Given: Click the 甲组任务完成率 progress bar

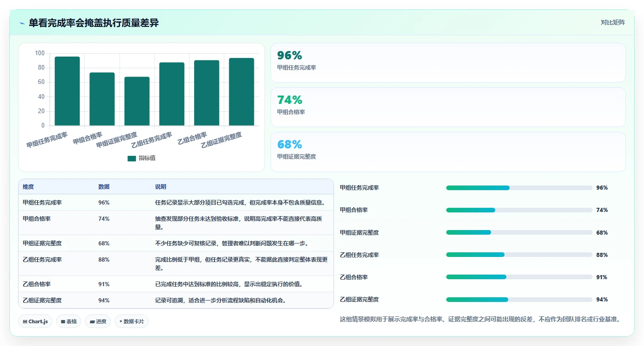Looking at the screenshot, I should [x=519, y=188].
